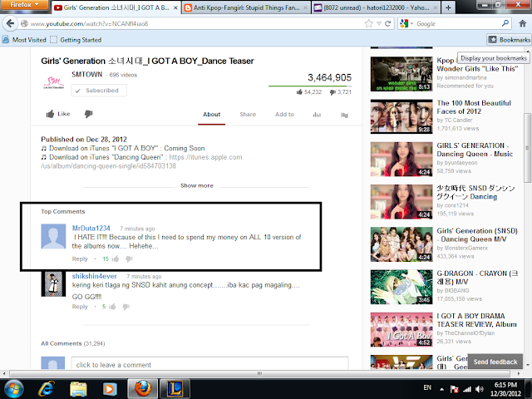
Task: Click the Bookmarks toolbar button
Action: pyautogui.click(x=509, y=40)
